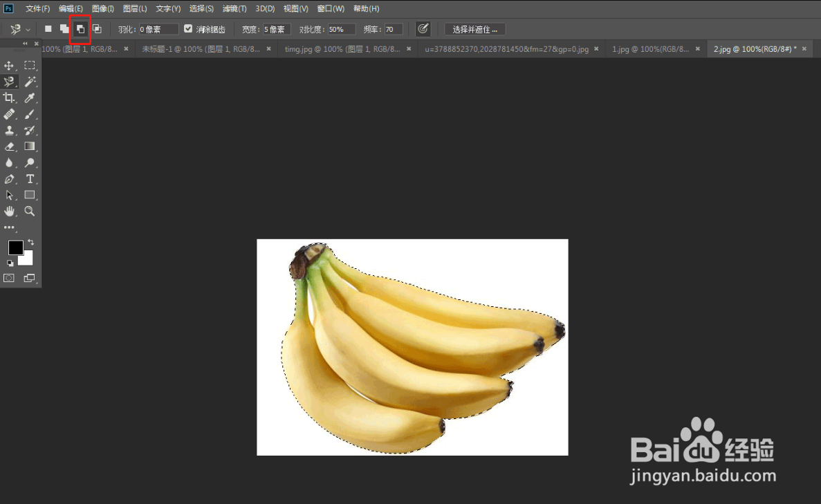Swap foreground and background colors

tap(31, 242)
